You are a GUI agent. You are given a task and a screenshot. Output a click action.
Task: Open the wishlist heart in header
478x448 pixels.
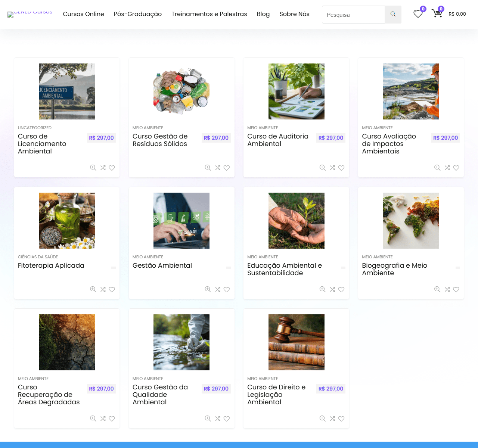pos(418,14)
